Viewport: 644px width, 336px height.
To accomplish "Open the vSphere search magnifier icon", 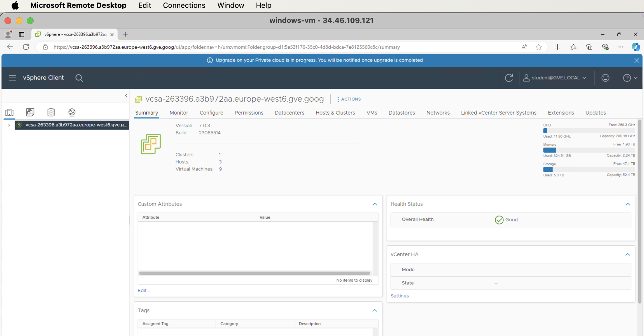I will point(79,78).
